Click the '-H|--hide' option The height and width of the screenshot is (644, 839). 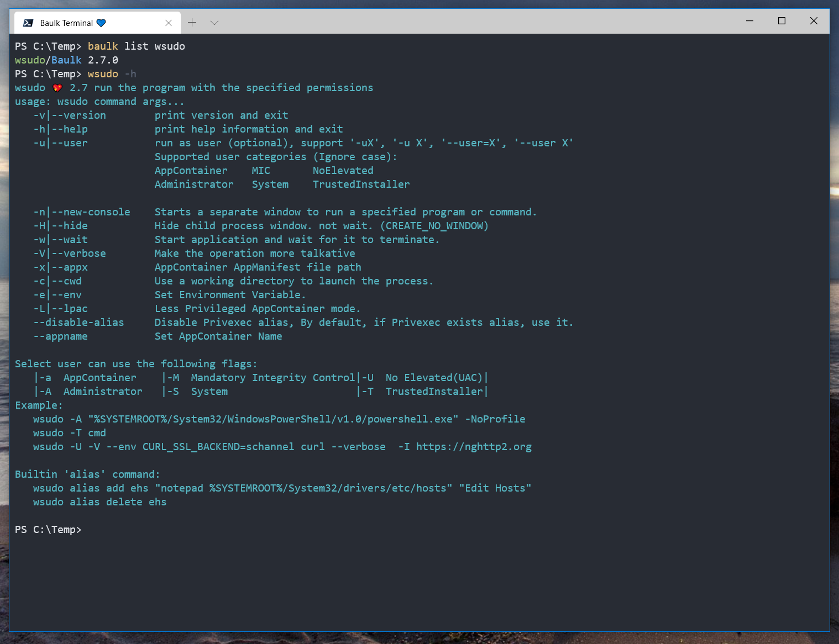click(60, 226)
